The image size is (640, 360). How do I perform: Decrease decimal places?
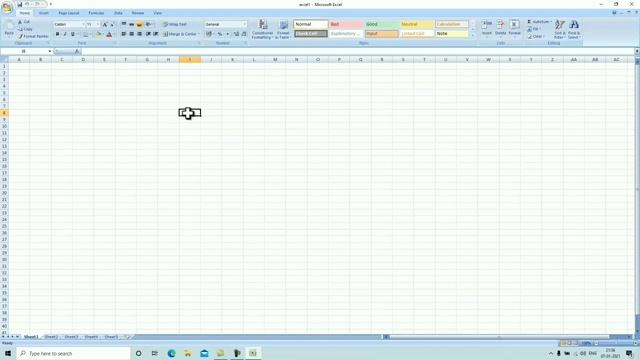pos(244,34)
